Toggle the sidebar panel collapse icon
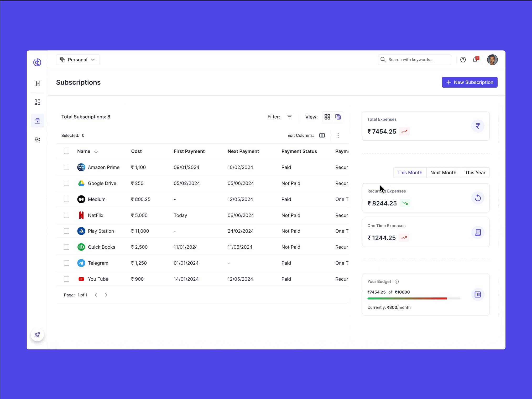Image resolution: width=532 pixels, height=399 pixels. pos(38,83)
